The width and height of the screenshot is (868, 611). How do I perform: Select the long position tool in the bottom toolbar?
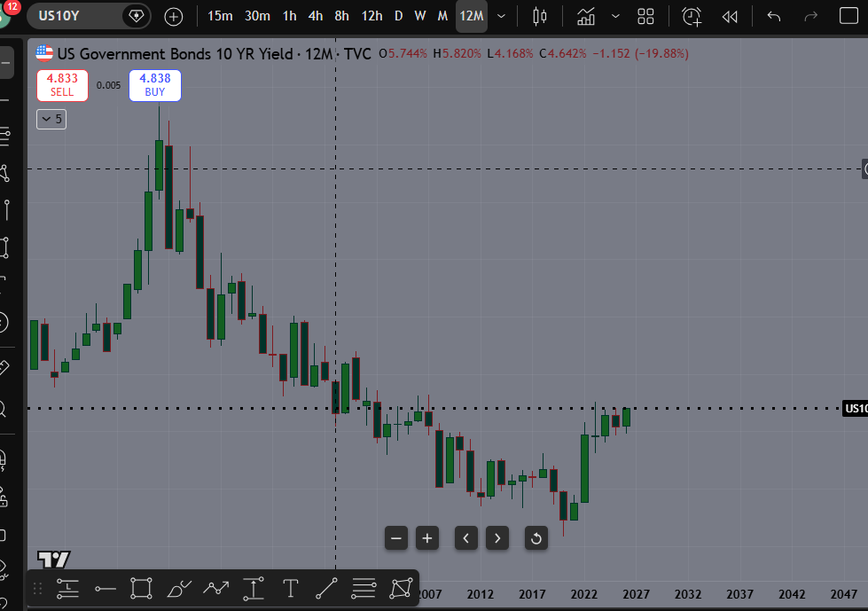click(67, 588)
